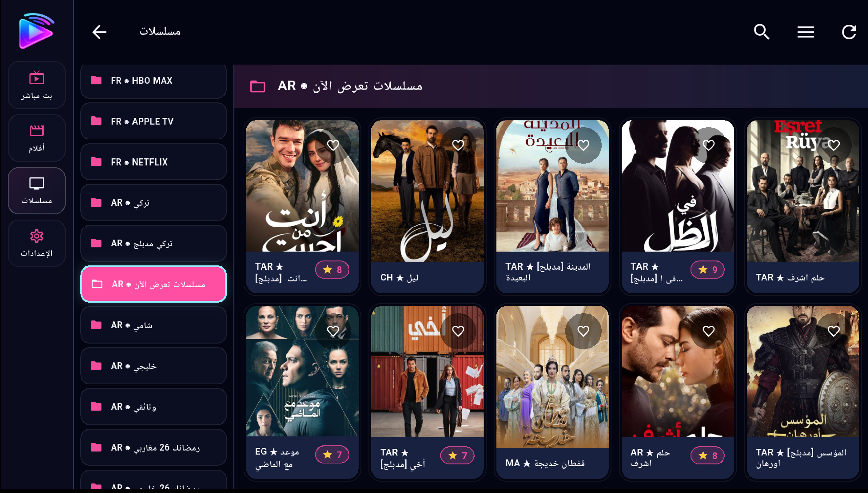Open the FR ● NETFLIX folder
The width and height of the screenshot is (868, 493).
(153, 162)
